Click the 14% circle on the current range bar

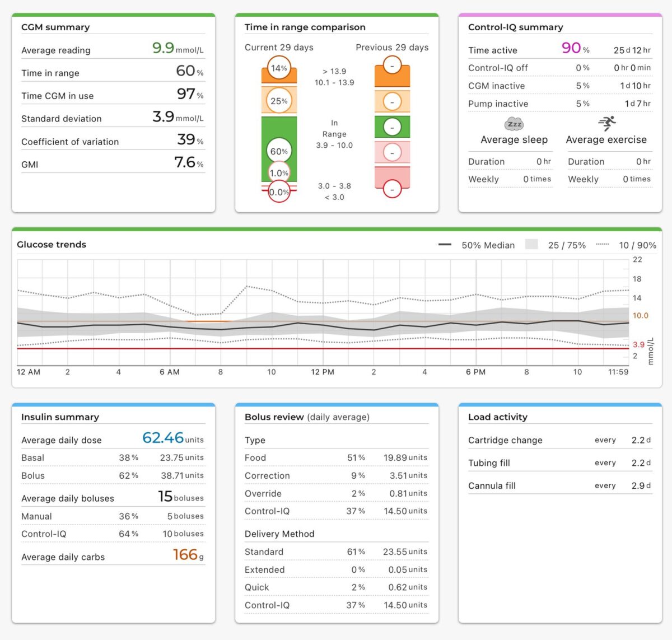coord(279,68)
